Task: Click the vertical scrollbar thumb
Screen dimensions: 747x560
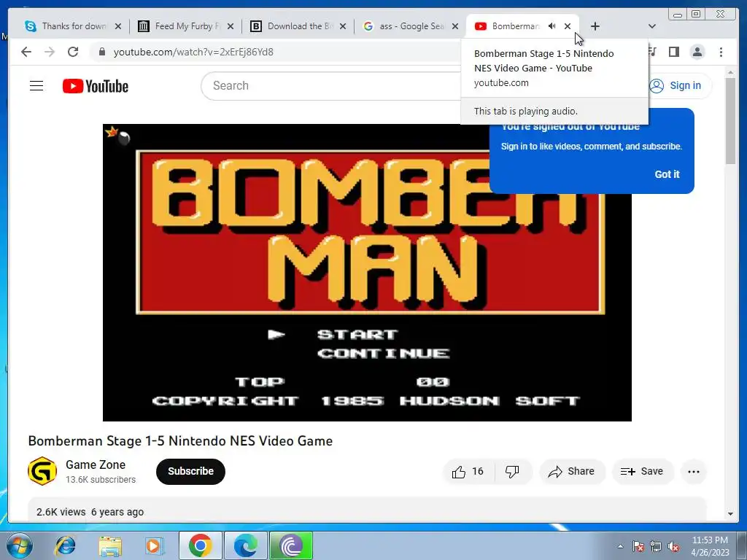Action: tap(730, 121)
